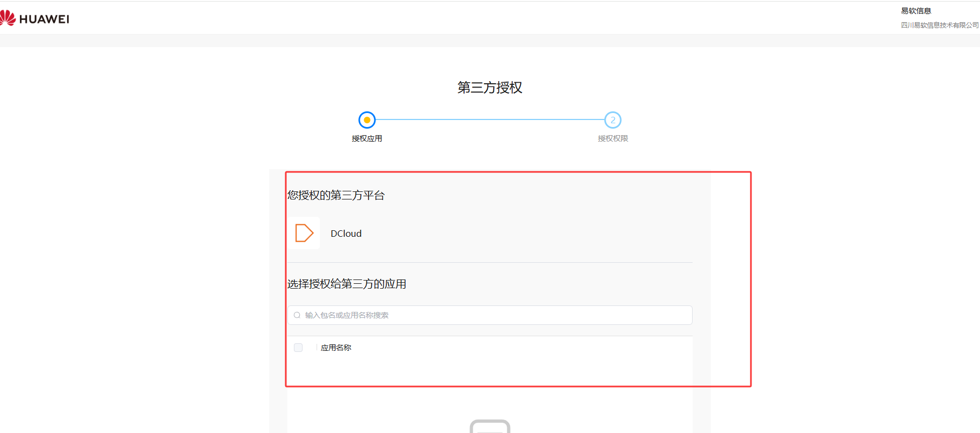The height and width of the screenshot is (433, 980).
Task: Toggle the select-all checkbox beside 应用名称
Action: coord(298,348)
